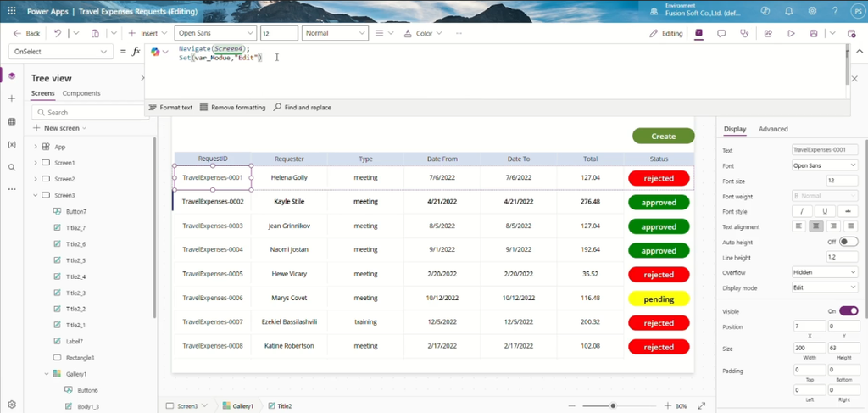Image resolution: width=868 pixels, height=413 pixels.
Task: Click the Insert plus icon in the left rail
Action: (x=12, y=98)
